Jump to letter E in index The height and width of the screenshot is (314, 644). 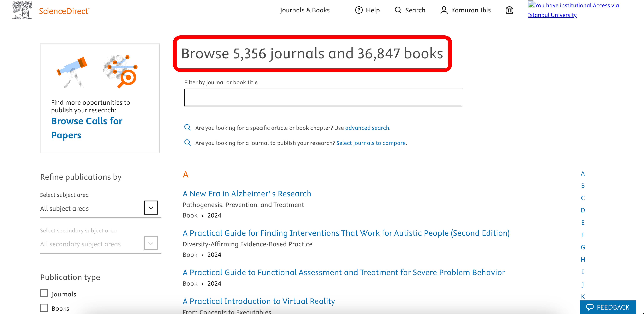[583, 223]
